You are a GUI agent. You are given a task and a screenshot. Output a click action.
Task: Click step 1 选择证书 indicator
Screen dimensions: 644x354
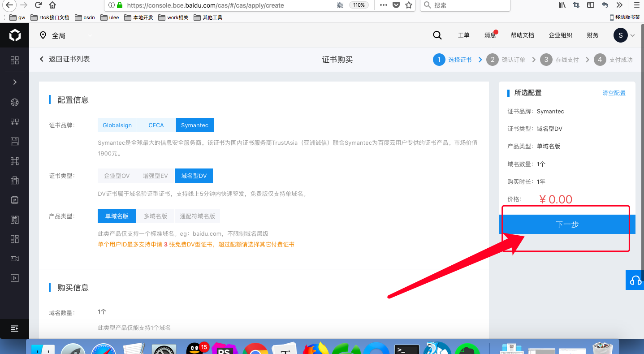pyautogui.click(x=452, y=60)
